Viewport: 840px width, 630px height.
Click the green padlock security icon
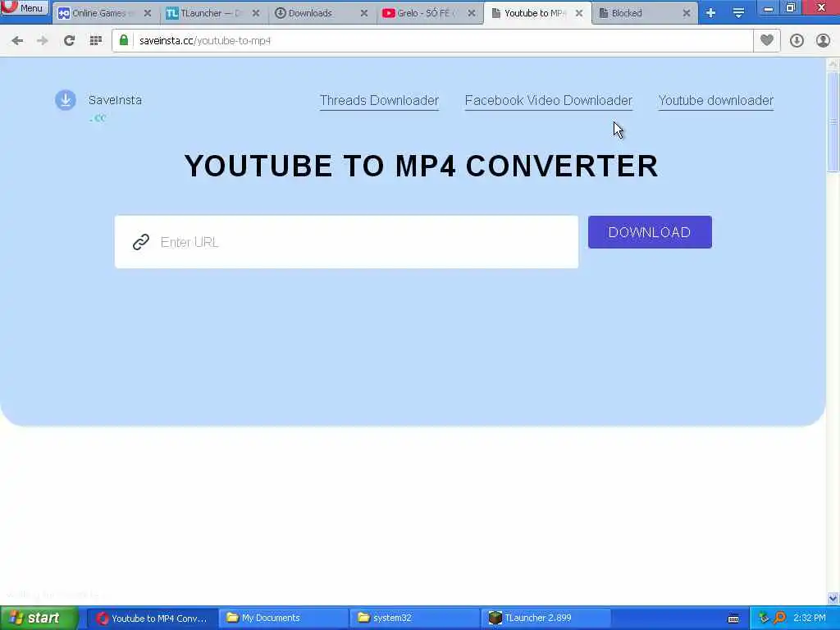coord(124,41)
